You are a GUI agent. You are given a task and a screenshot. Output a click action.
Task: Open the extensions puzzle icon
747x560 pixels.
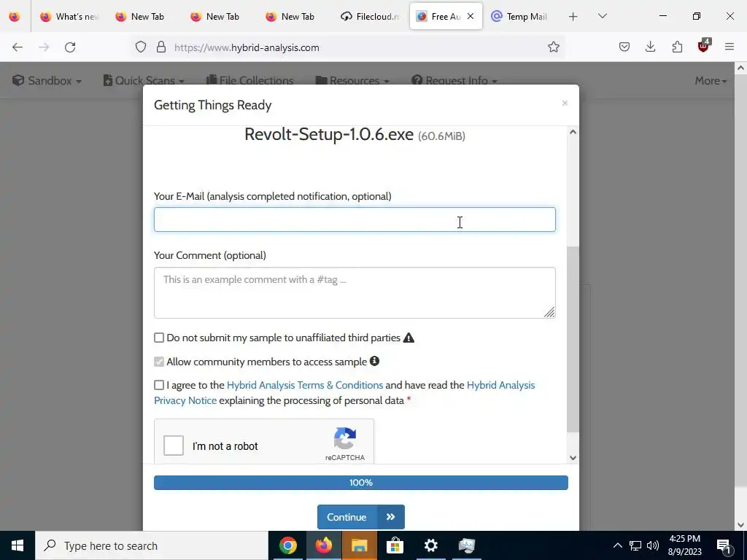[677, 47]
